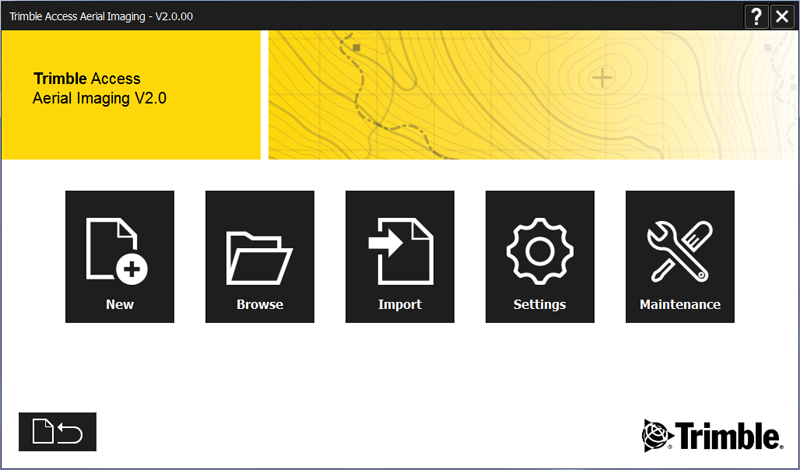Click the recent file return arrow button

coord(58,432)
